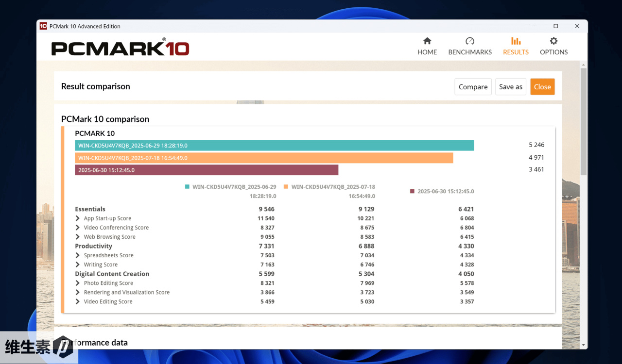This screenshot has width=622, height=364.
Task: Click the PCMARK 10 logo
Action: 120,48
